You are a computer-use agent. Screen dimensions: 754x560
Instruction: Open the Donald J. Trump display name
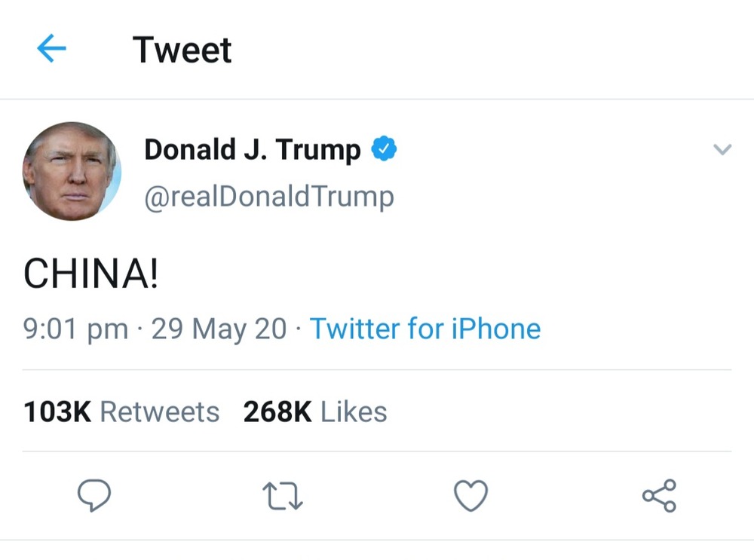253,150
